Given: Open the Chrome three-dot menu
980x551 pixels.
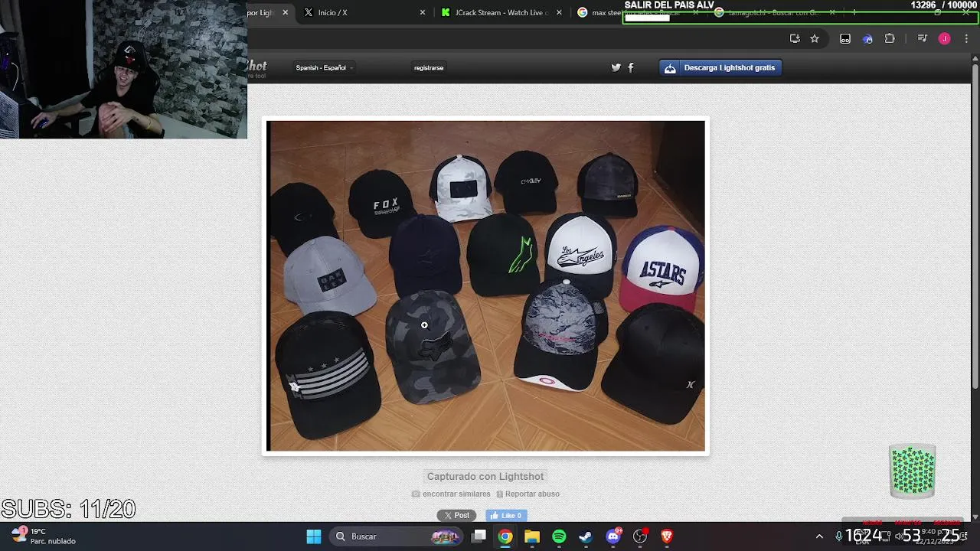Looking at the screenshot, I should click(966, 38).
